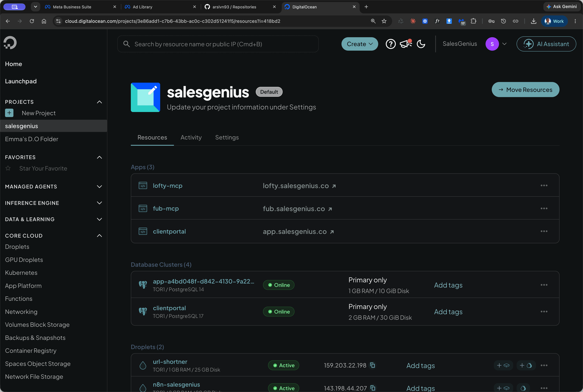The height and width of the screenshot is (392, 583).
Task: Collapse the CORE CLOUD section
Action: [x=99, y=236]
